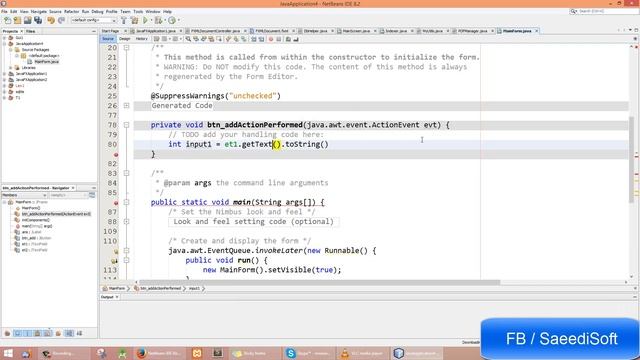Click the Open Project toolbar icon
640x360 pixels.
click(x=27, y=20)
